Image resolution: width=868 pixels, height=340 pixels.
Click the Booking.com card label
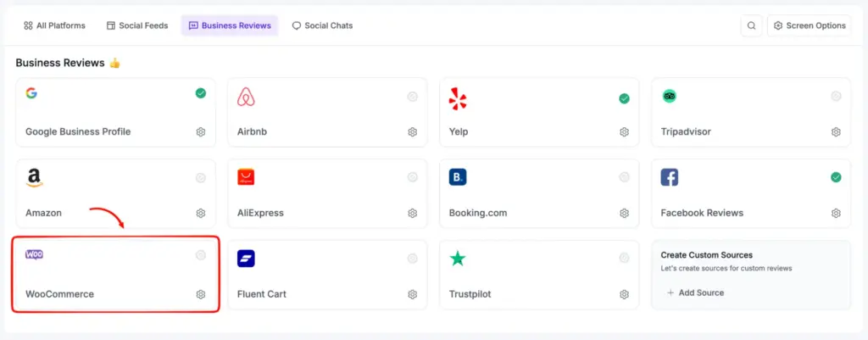click(478, 213)
